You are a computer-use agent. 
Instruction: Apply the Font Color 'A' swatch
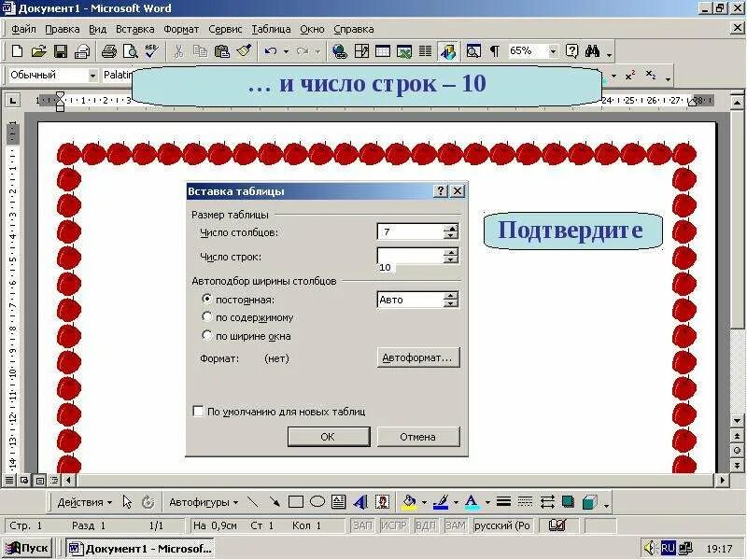pyautogui.click(x=472, y=502)
